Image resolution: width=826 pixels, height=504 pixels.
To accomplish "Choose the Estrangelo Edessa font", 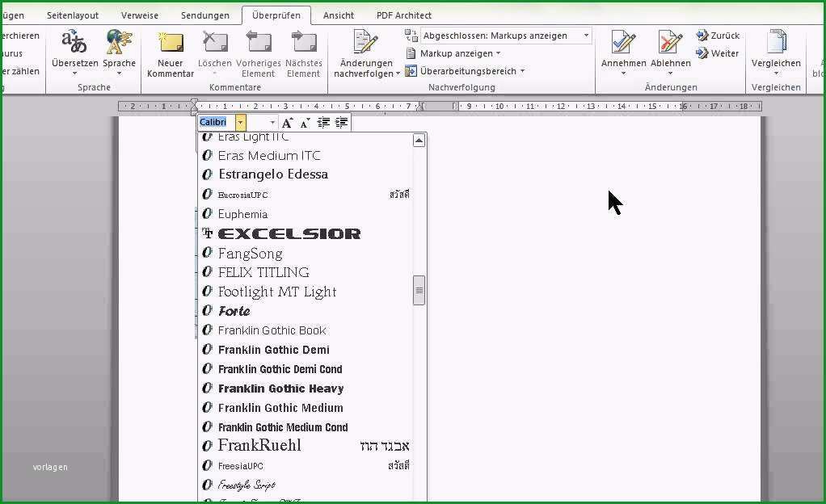I will coord(306,174).
